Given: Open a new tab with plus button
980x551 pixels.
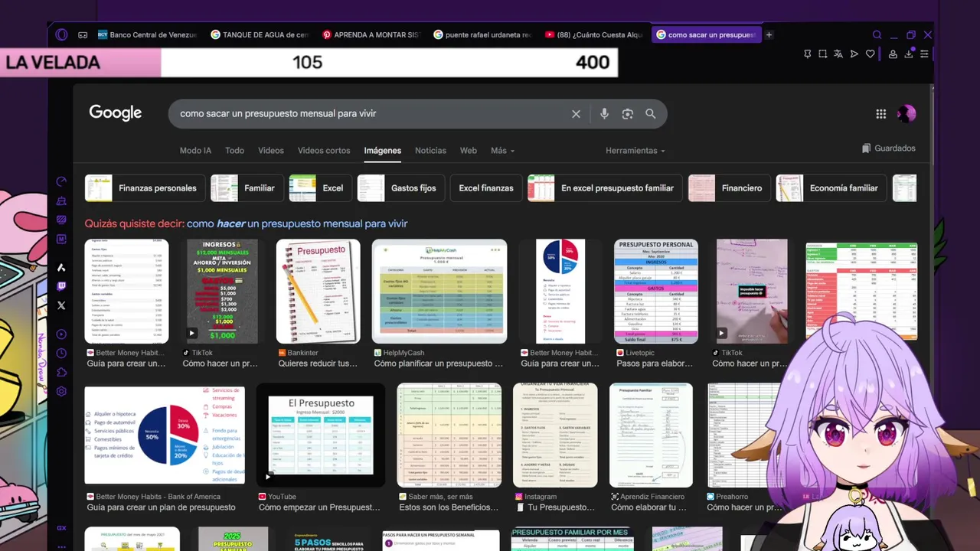Looking at the screenshot, I should (x=769, y=34).
